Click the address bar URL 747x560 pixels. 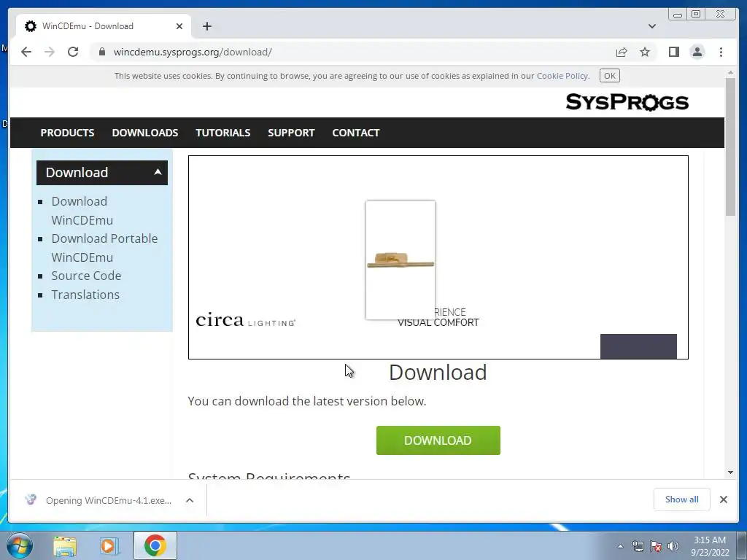click(x=193, y=52)
